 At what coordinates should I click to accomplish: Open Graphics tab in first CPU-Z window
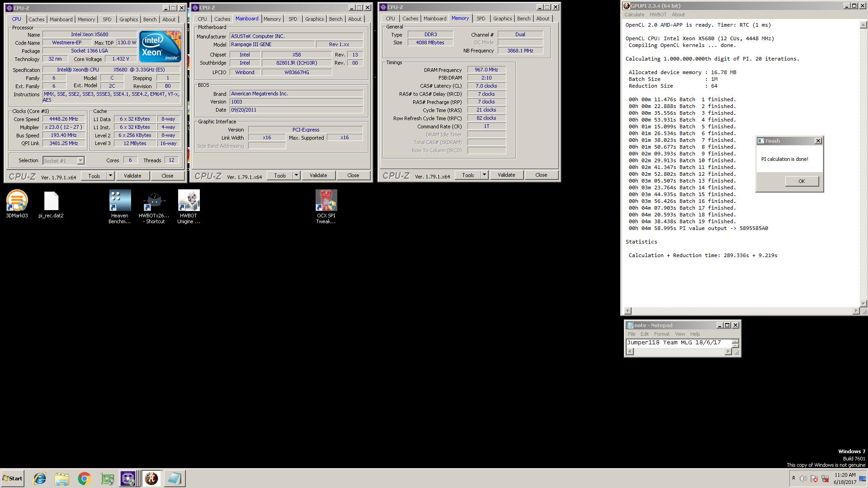point(128,19)
